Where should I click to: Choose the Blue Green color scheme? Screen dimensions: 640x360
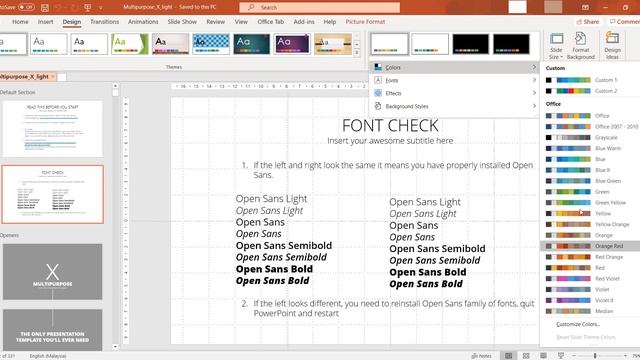click(590, 181)
